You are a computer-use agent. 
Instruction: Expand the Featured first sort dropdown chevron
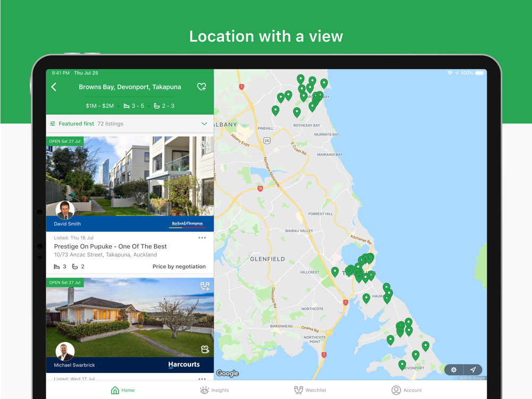tap(204, 124)
